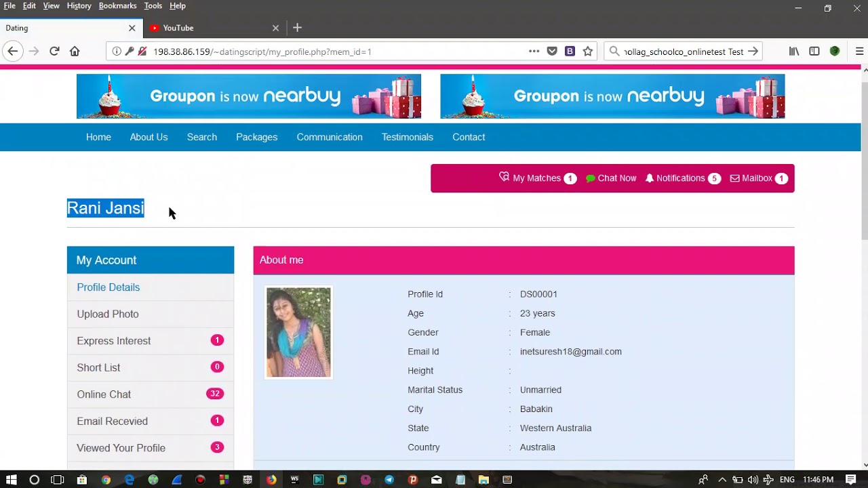
Task: Open Express Interest in sidebar
Action: click(151, 341)
